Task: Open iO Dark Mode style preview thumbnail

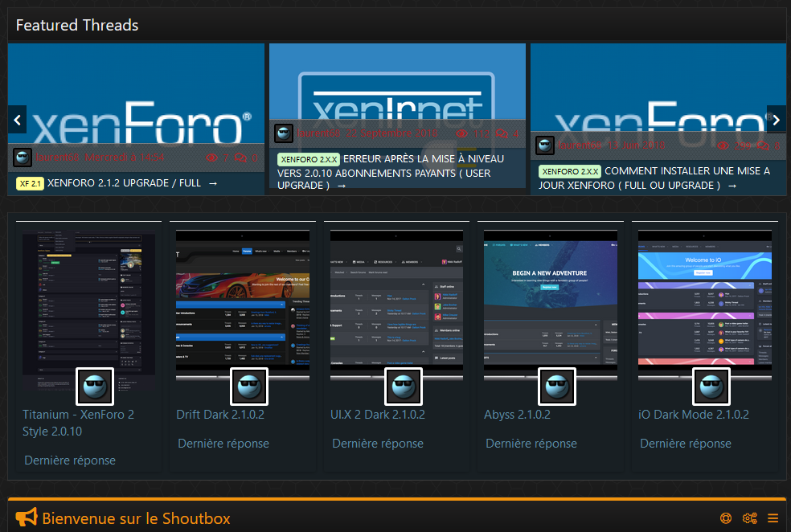Action: [x=705, y=305]
